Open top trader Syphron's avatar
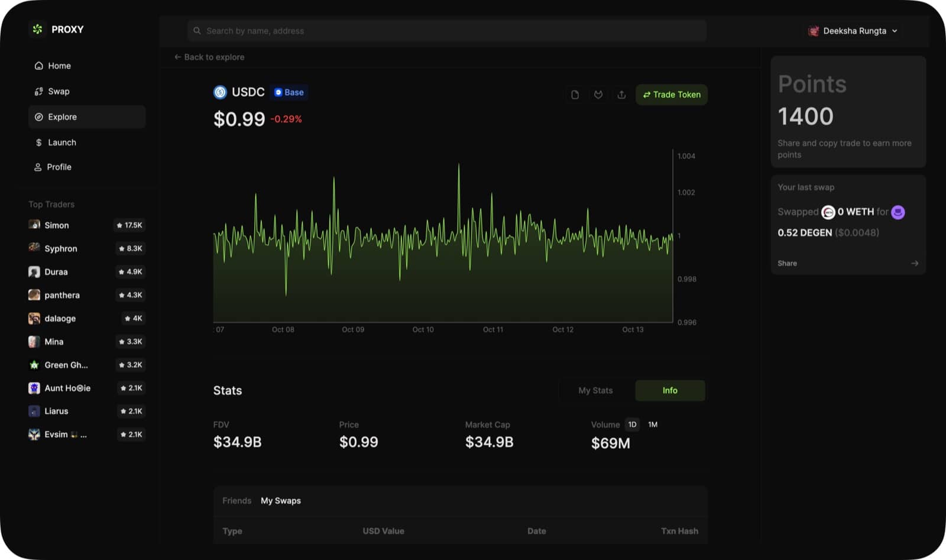 (x=34, y=248)
